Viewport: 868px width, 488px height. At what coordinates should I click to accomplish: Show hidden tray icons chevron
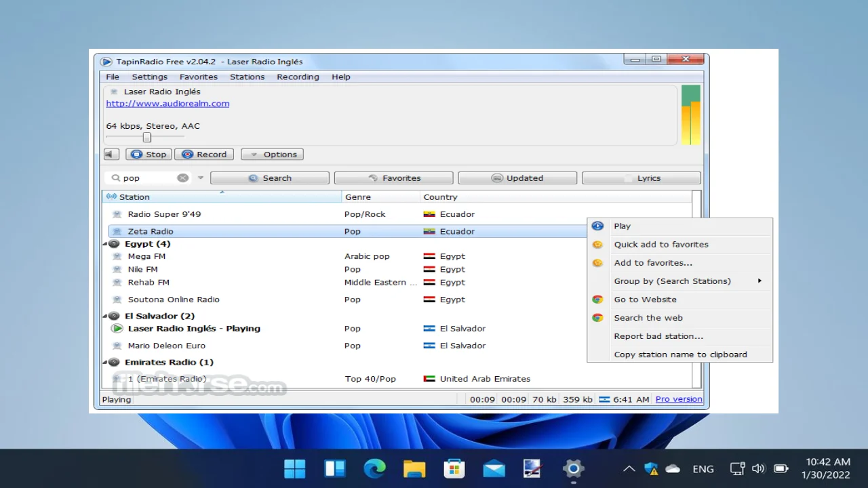tap(629, 468)
